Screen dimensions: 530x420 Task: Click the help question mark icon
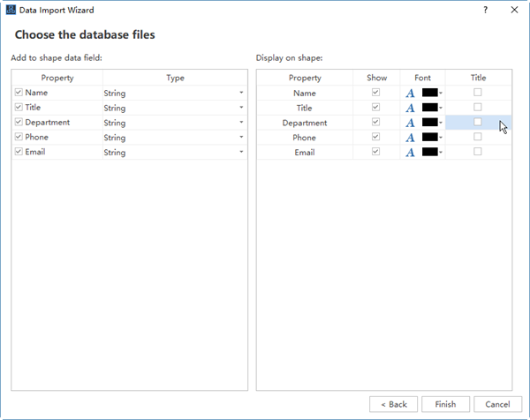485,10
